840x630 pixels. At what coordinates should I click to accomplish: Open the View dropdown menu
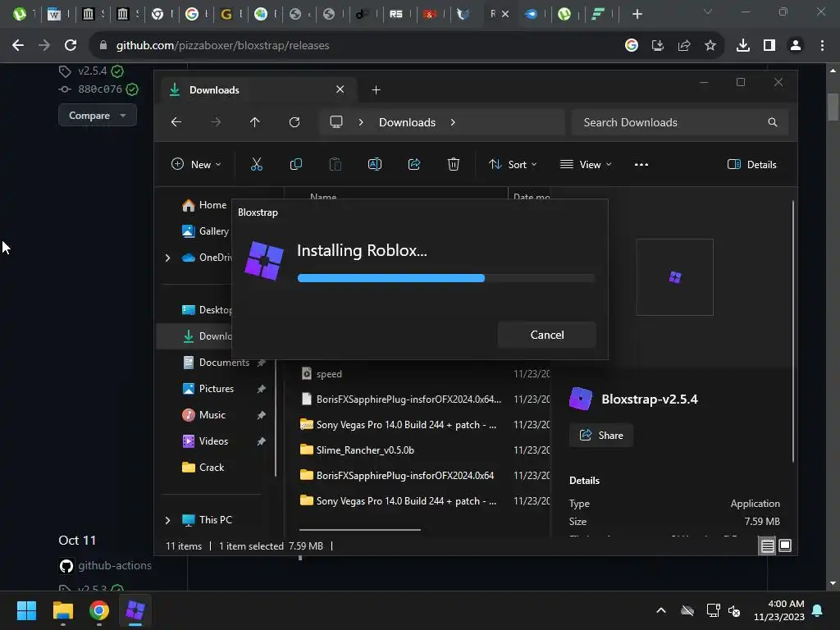click(x=586, y=164)
